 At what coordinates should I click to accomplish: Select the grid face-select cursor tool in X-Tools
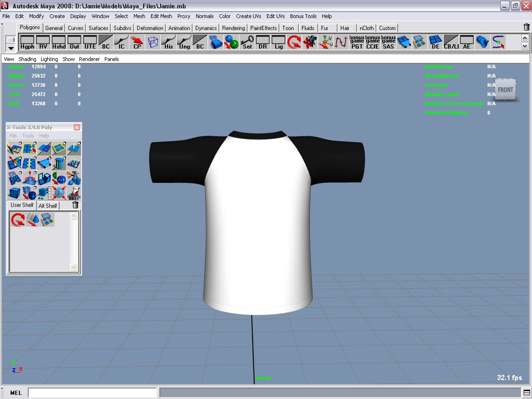tap(29, 149)
